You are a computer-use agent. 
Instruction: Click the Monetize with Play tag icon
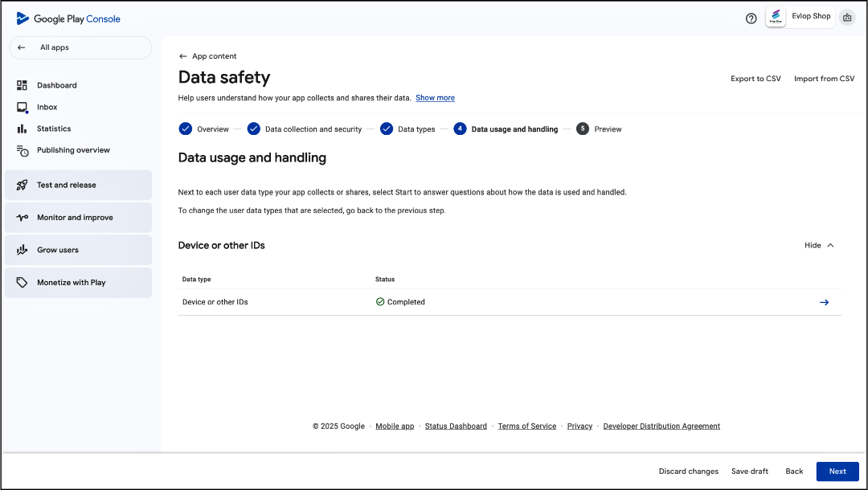(23, 283)
